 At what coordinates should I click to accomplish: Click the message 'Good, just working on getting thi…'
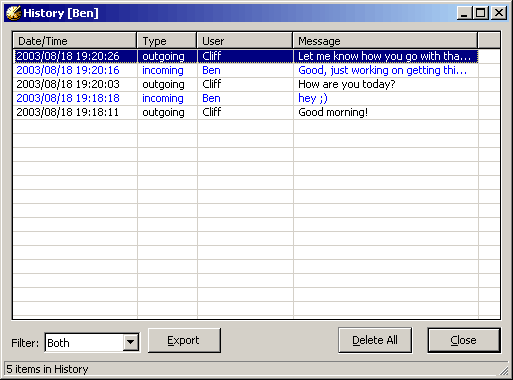click(383, 70)
